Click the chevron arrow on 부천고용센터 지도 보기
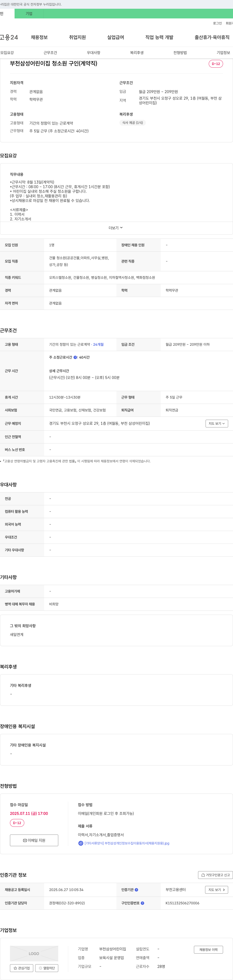 click(224, 890)
